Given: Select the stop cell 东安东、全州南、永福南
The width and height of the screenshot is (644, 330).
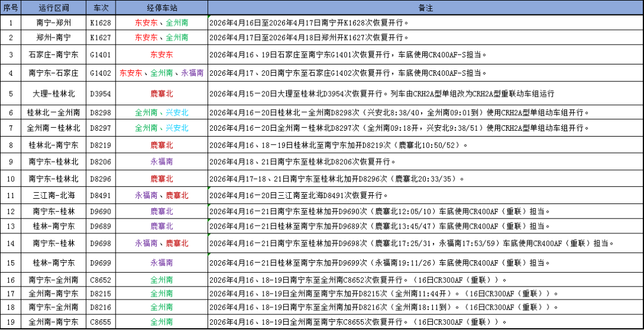Looking at the screenshot, I should [162, 73].
